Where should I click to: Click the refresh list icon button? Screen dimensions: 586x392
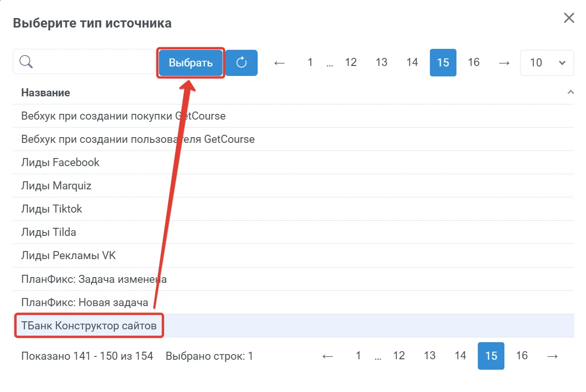point(242,63)
